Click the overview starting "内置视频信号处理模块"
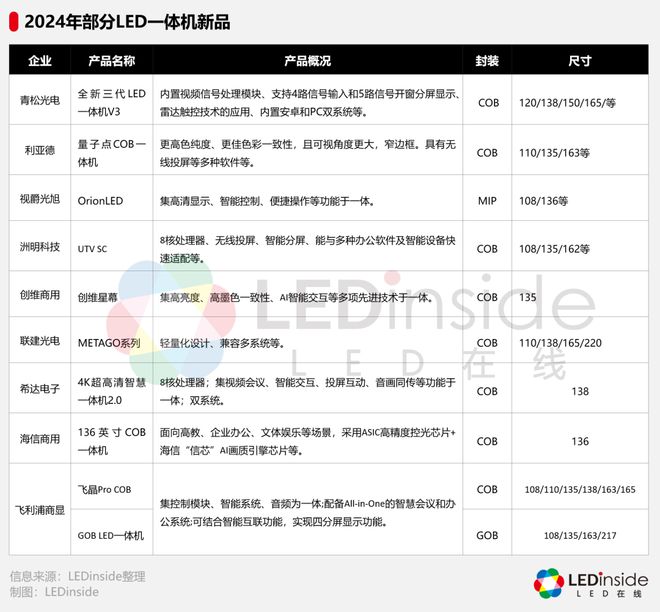Screen dimensions: 660x612 pyautogui.click(x=309, y=102)
